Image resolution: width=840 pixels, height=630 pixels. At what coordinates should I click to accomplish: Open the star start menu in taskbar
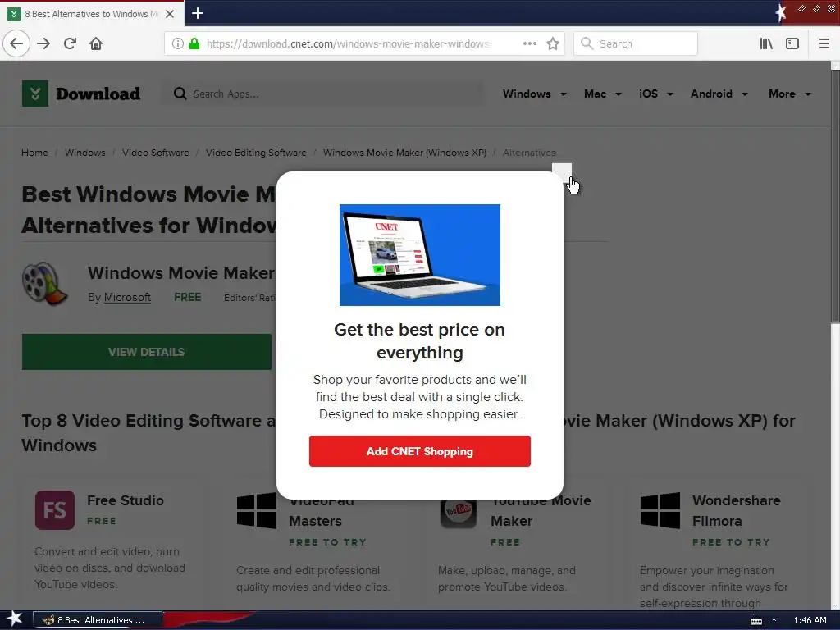point(14,619)
